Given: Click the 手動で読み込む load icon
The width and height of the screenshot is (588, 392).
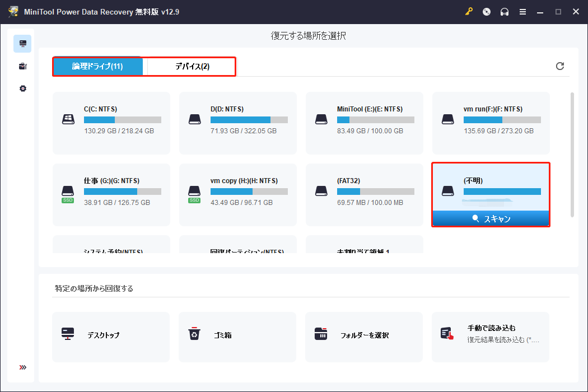Looking at the screenshot, I should [447, 334].
